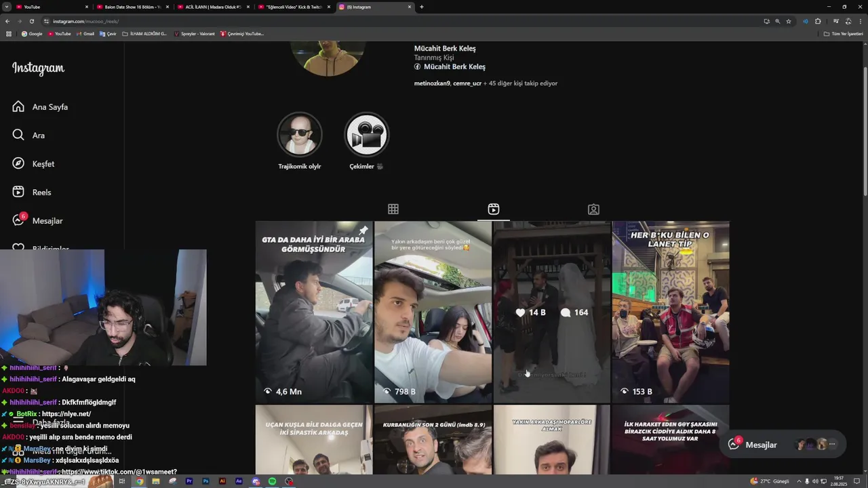Open the Chrome three-dot menu
The image size is (868, 488).
[860, 21]
